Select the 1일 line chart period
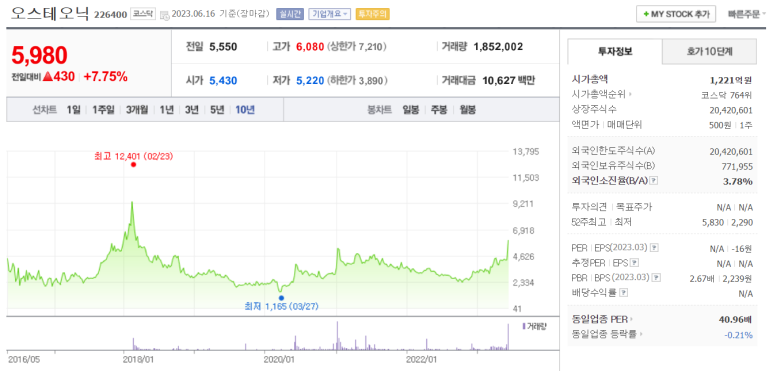773x371 pixels. (73, 110)
